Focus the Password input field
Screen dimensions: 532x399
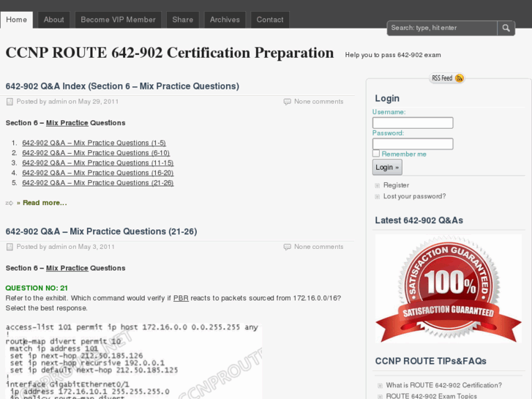click(x=413, y=144)
